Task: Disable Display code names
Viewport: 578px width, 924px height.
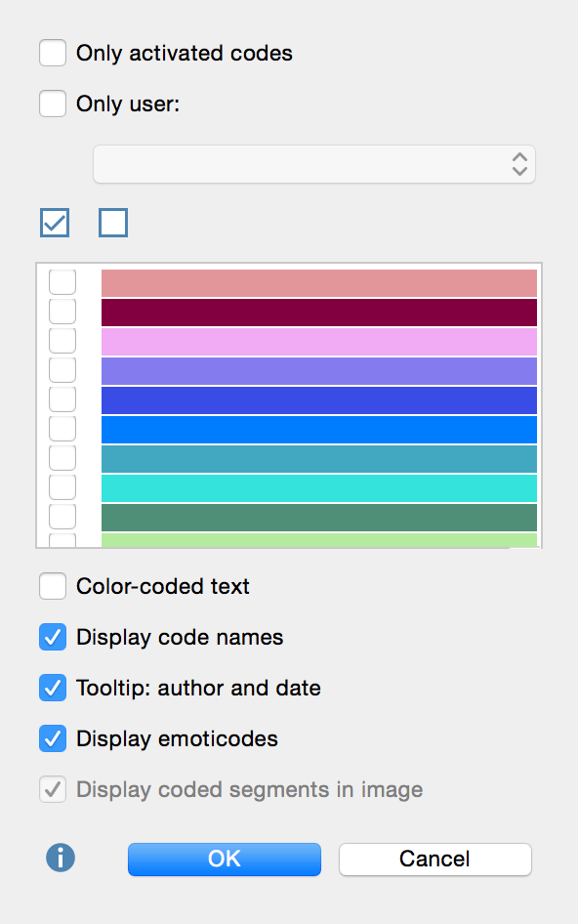Action: coord(53,637)
